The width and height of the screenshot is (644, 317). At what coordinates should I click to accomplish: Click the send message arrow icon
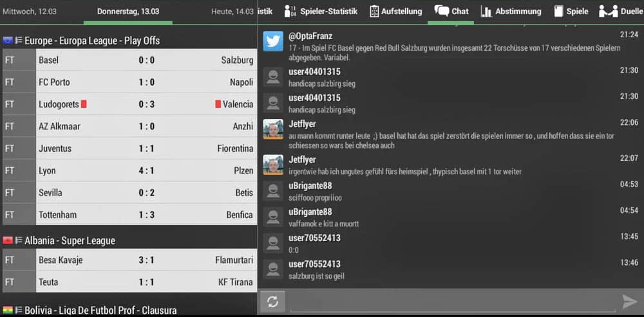629,302
